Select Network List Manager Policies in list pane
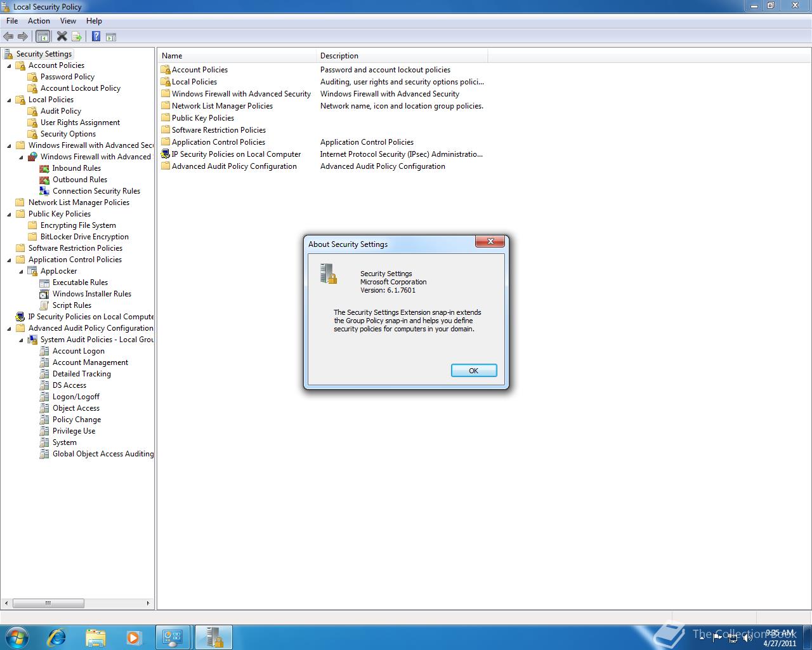812x650 pixels. coord(222,106)
